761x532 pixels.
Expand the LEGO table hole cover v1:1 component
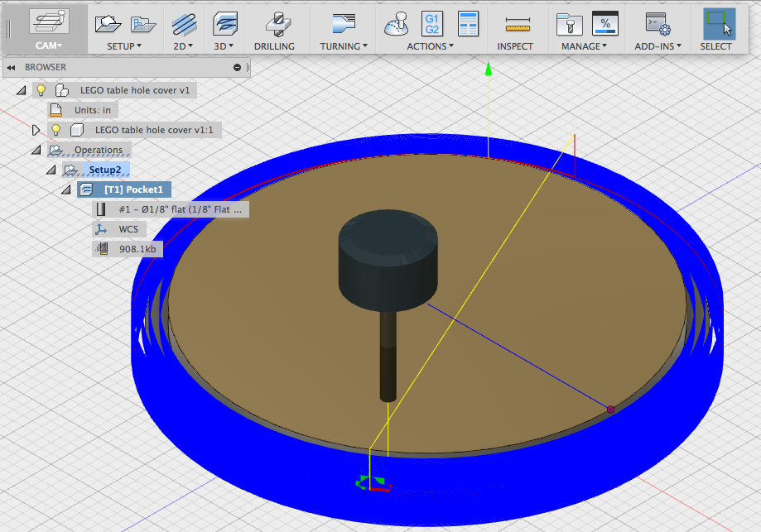click(x=35, y=129)
